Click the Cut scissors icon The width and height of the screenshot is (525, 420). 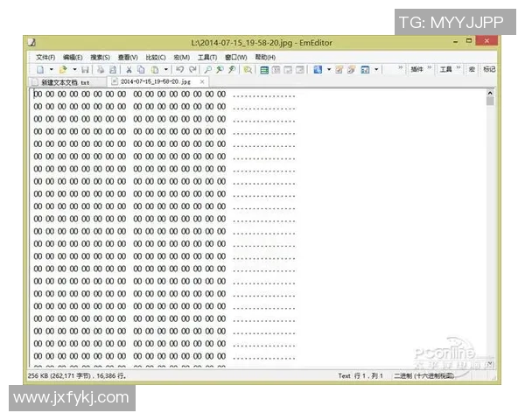[129, 69]
